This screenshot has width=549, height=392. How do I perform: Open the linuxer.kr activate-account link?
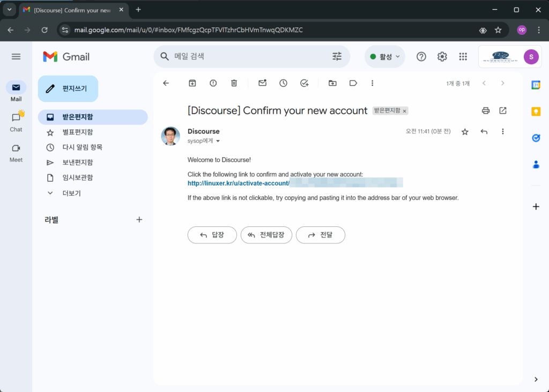pyautogui.click(x=238, y=183)
